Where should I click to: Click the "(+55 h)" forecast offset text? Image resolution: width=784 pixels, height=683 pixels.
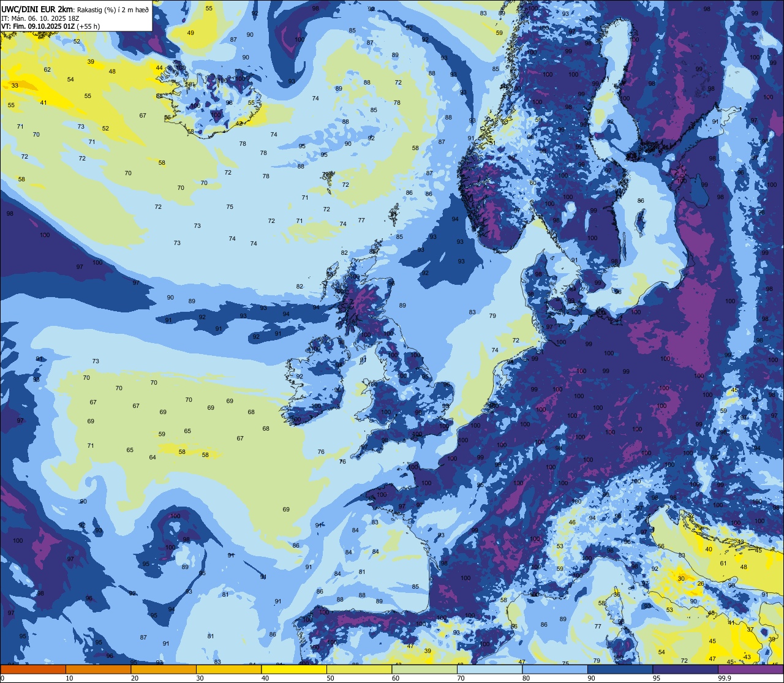[89, 26]
